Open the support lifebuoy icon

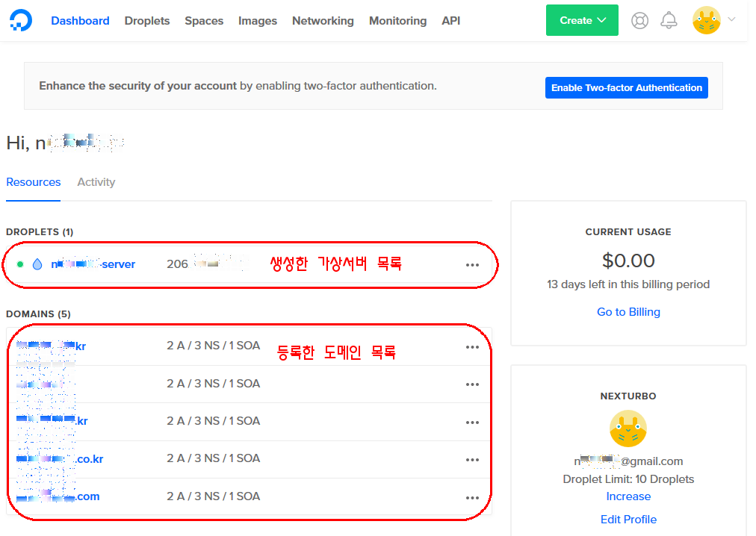coord(639,21)
